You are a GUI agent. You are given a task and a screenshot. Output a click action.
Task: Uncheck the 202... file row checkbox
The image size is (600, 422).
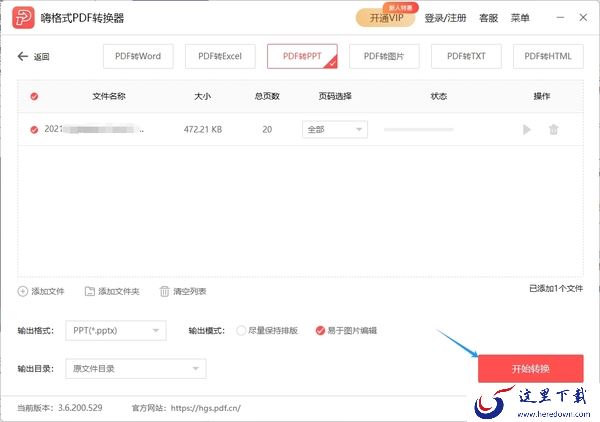click(x=34, y=130)
